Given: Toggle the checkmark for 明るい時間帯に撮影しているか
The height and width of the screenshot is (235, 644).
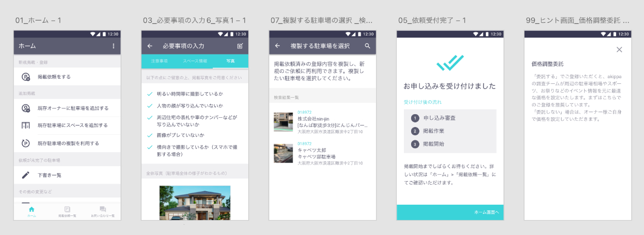Looking at the screenshot, I should [150, 94].
